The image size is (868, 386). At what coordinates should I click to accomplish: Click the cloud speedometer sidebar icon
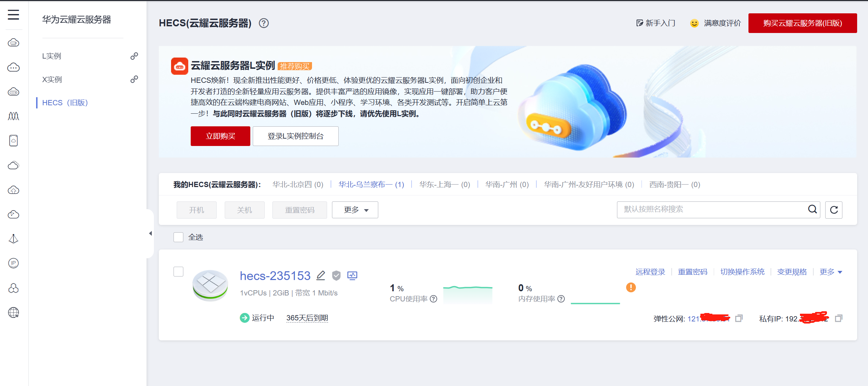(x=13, y=214)
